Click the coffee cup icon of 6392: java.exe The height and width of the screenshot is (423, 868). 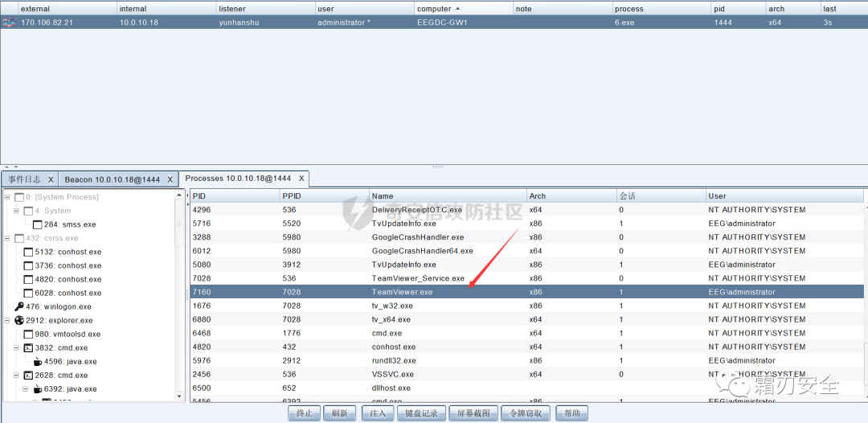pyautogui.click(x=38, y=388)
